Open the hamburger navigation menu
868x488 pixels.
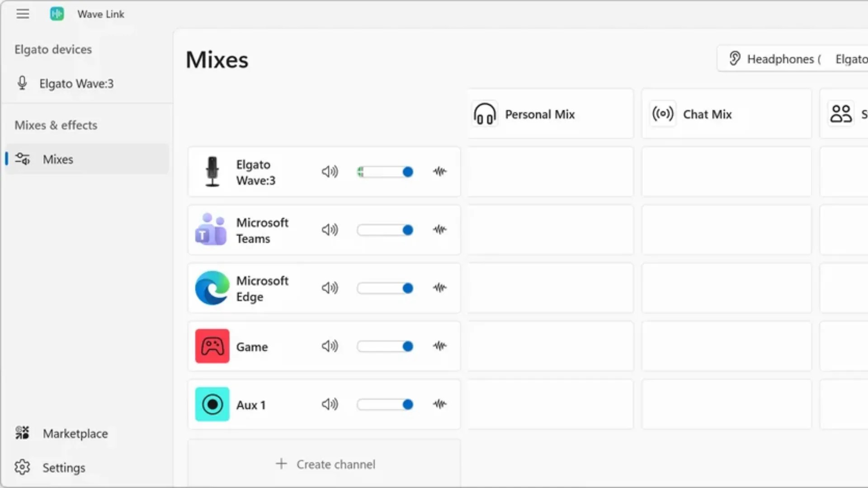23,14
